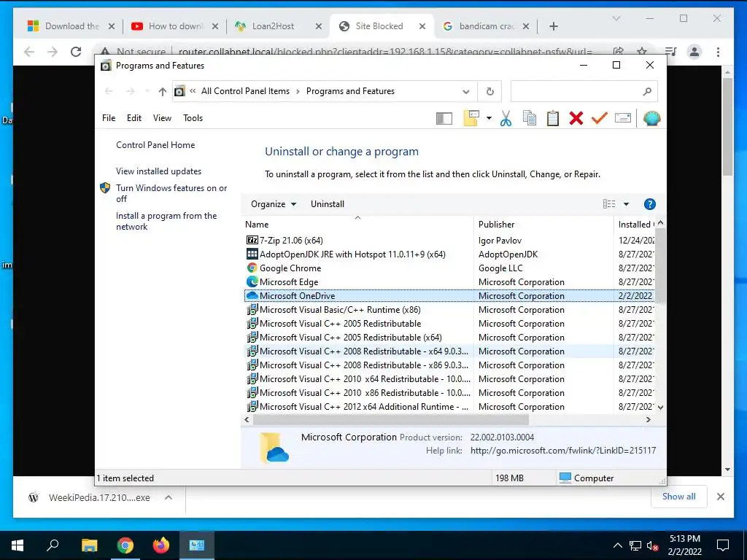Click the Chrome profile avatar icon
Viewport: 747px width, 560px height.
[x=694, y=52]
